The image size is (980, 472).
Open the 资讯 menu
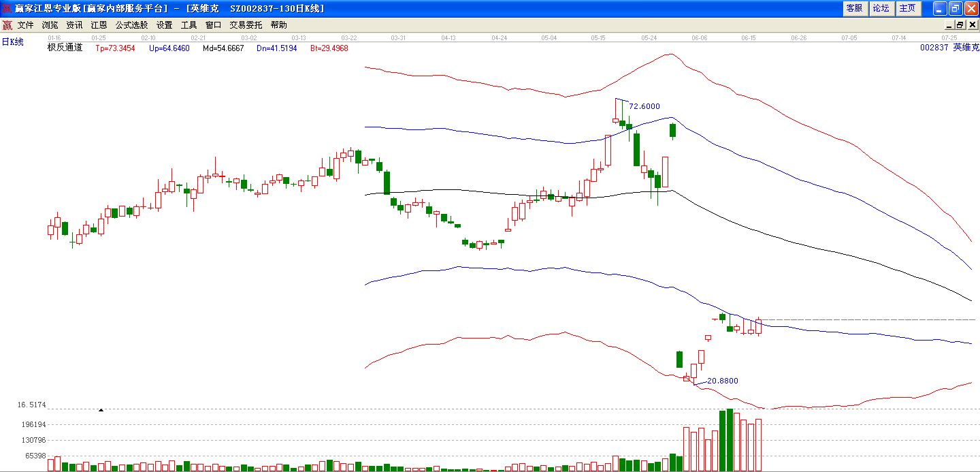[x=75, y=25]
